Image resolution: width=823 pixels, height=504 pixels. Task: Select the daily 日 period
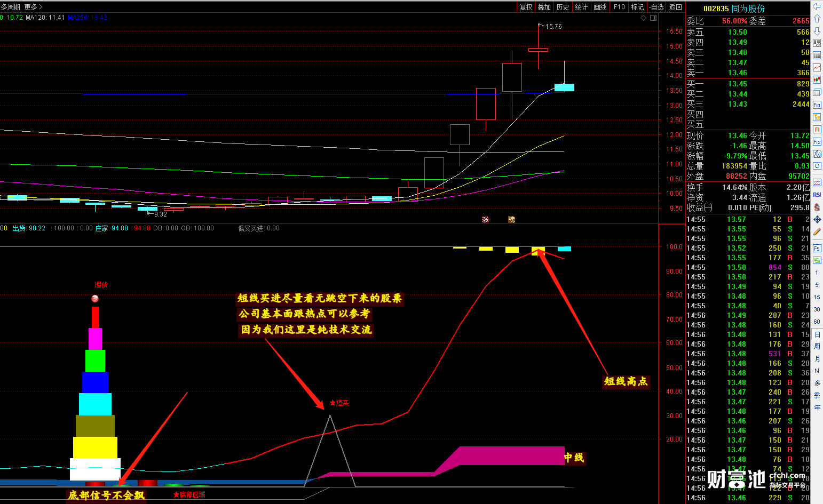coord(817,334)
